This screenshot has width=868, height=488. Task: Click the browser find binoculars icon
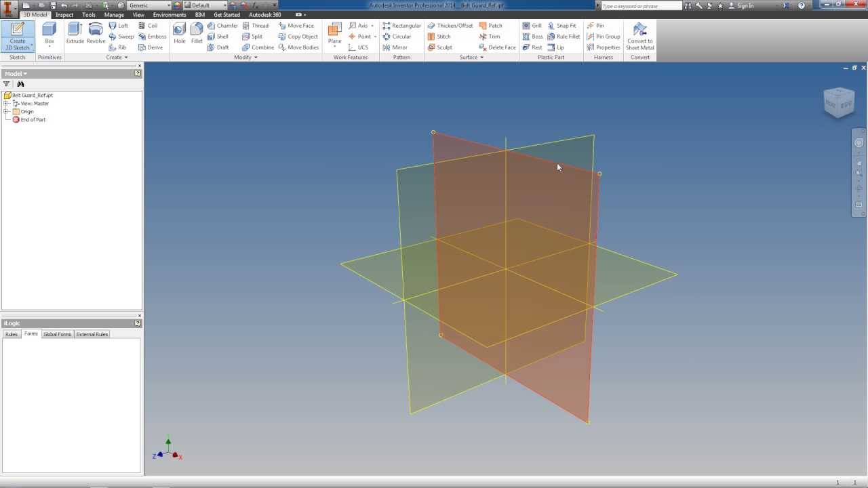(20, 84)
